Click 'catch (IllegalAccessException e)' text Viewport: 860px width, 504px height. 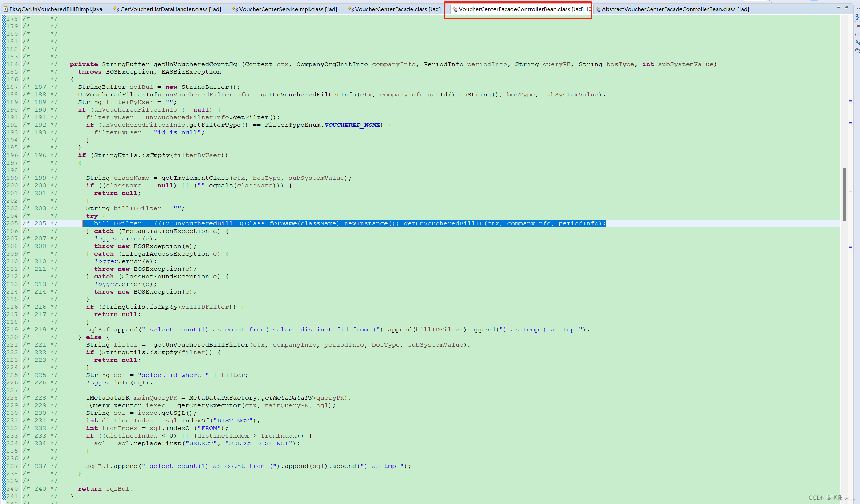[157, 254]
